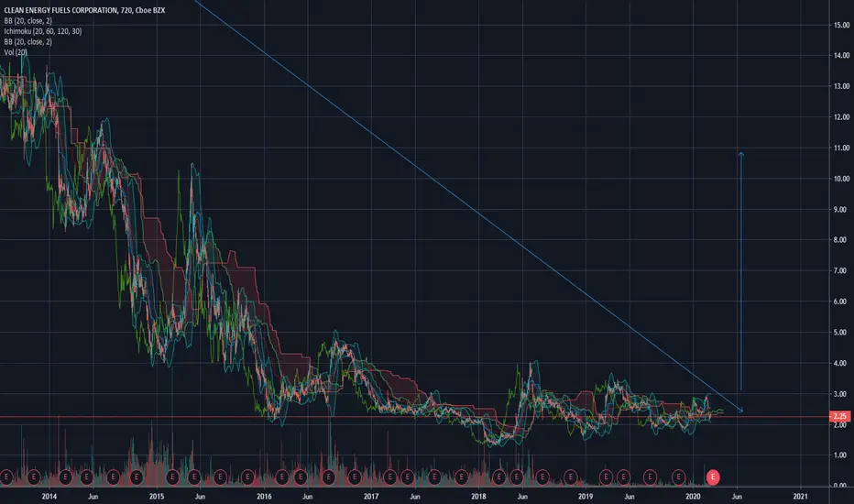Select the long descending blue trend line
This screenshot has width=854, height=504.
[x=468, y=206]
